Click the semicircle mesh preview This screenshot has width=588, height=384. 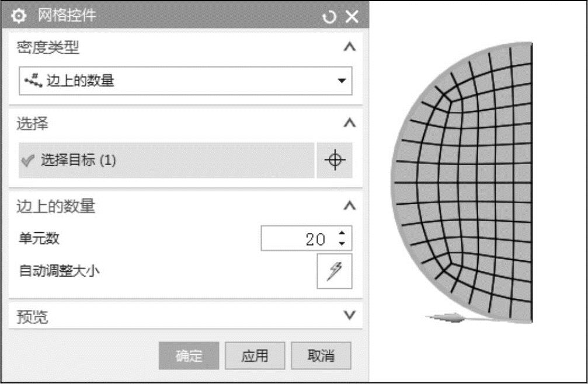[467, 181]
